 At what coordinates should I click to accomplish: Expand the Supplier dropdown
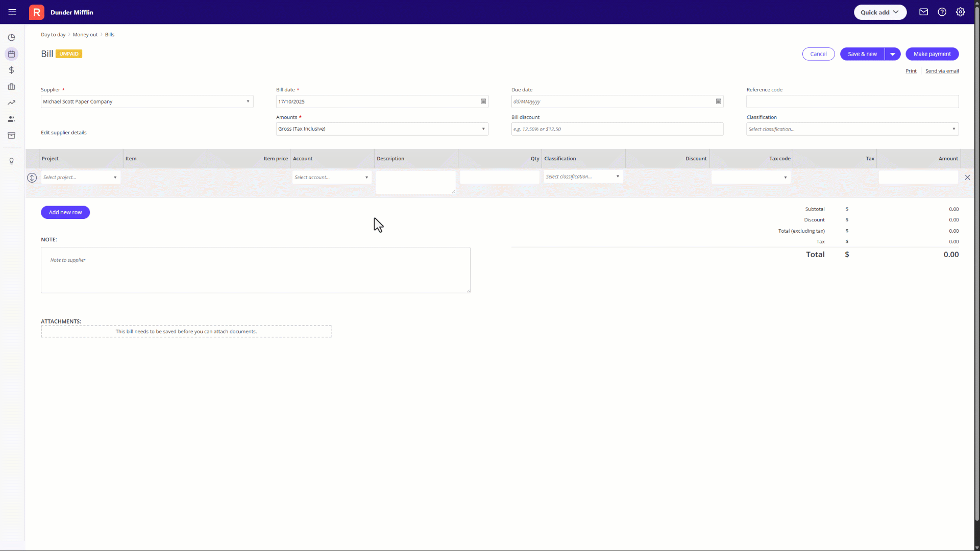[248, 102]
